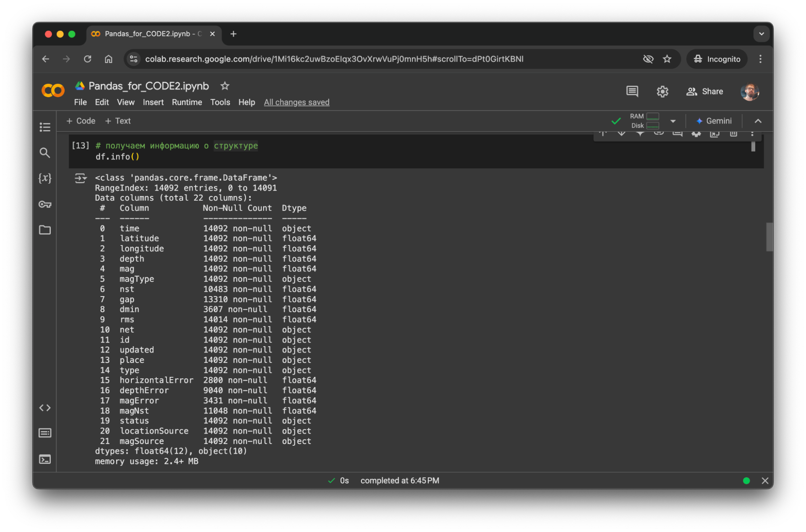The image size is (806, 532).
Task: Toggle Incognito indicator in address bar
Action: point(716,59)
